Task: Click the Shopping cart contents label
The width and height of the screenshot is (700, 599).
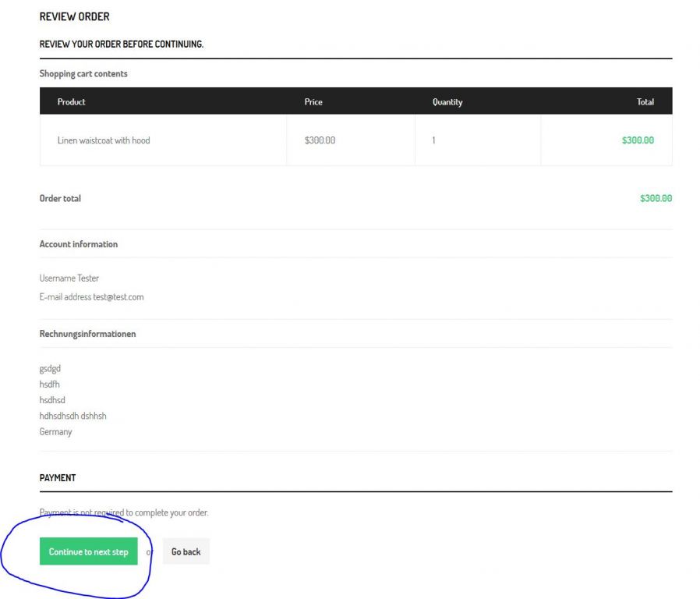Action: (x=83, y=73)
